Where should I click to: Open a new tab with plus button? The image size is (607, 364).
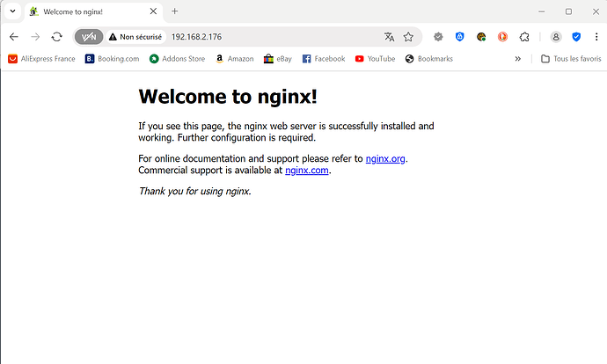tap(174, 11)
